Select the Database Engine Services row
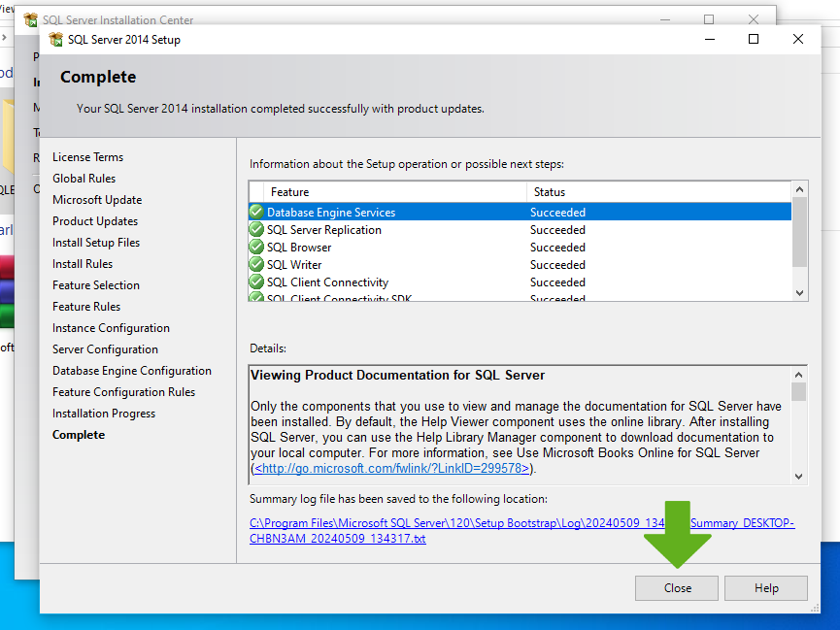Viewport: 840px width, 630px height. [388, 213]
